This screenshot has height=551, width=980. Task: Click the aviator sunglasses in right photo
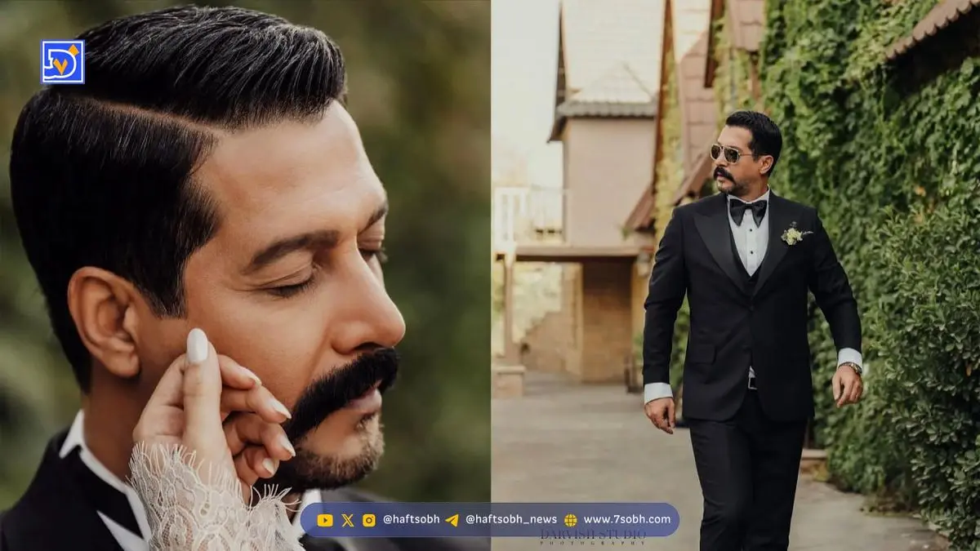729,153
